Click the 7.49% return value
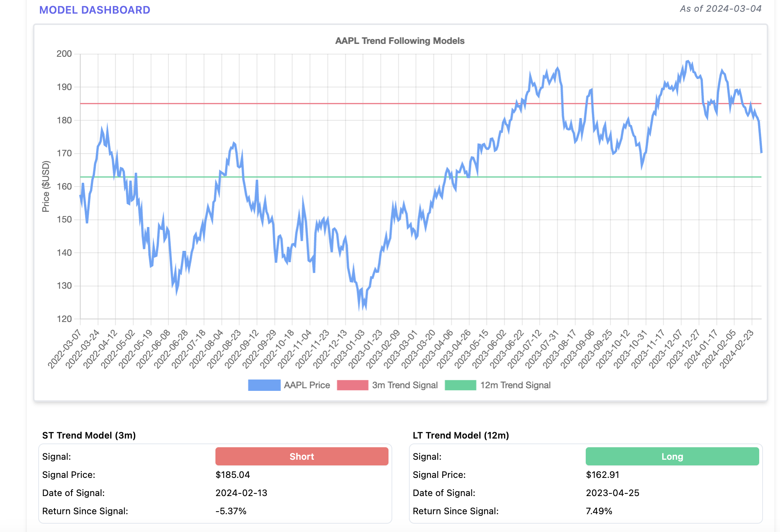 599,511
